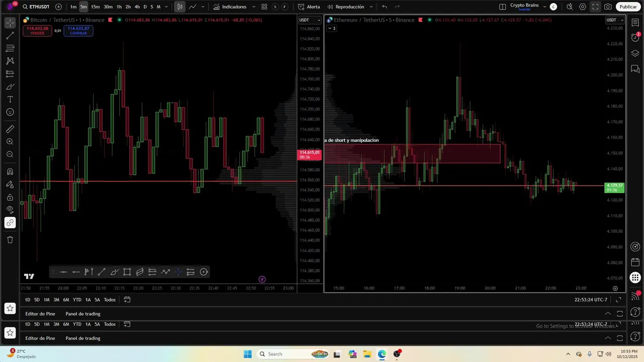Open the Reproducción dropdown arrow

tap(371, 7)
